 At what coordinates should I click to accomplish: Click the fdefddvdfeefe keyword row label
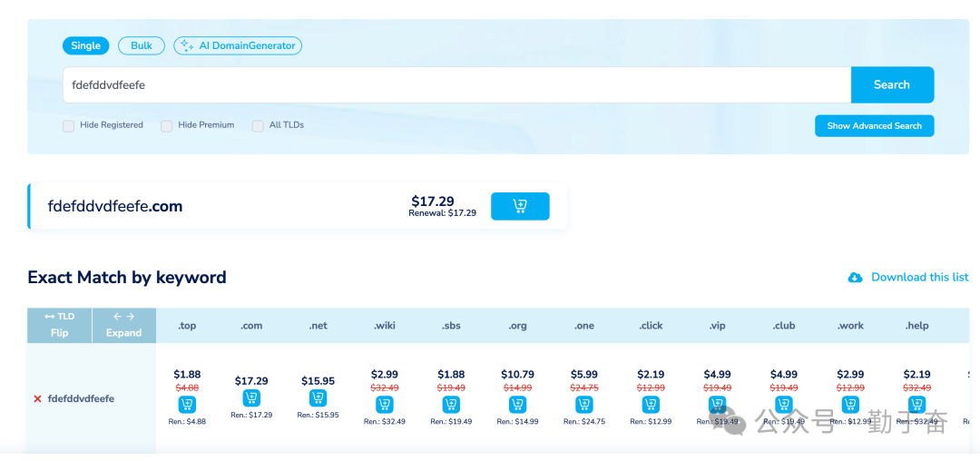coord(82,398)
